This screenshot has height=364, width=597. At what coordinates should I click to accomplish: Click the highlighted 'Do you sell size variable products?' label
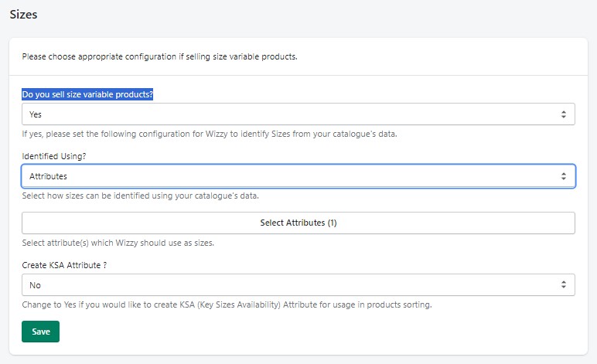[x=87, y=94]
